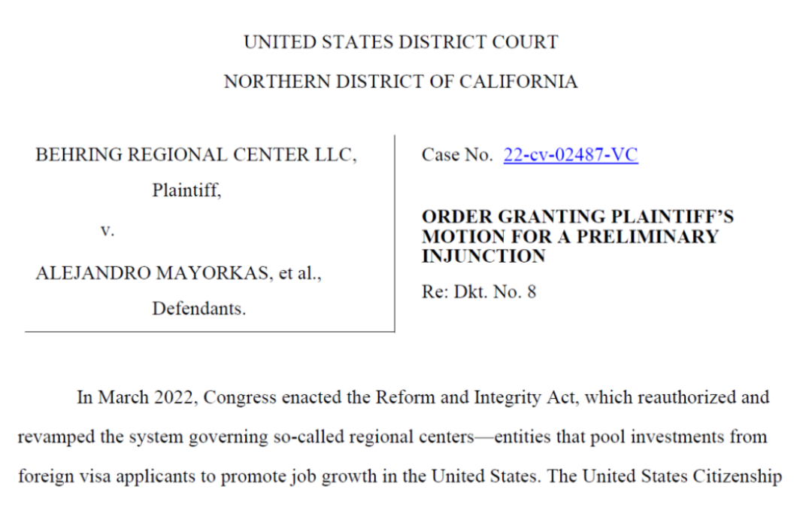Select the ALEJANDRO MAYORKAS defendant name
This screenshot has height=523, width=812.
tap(152, 272)
